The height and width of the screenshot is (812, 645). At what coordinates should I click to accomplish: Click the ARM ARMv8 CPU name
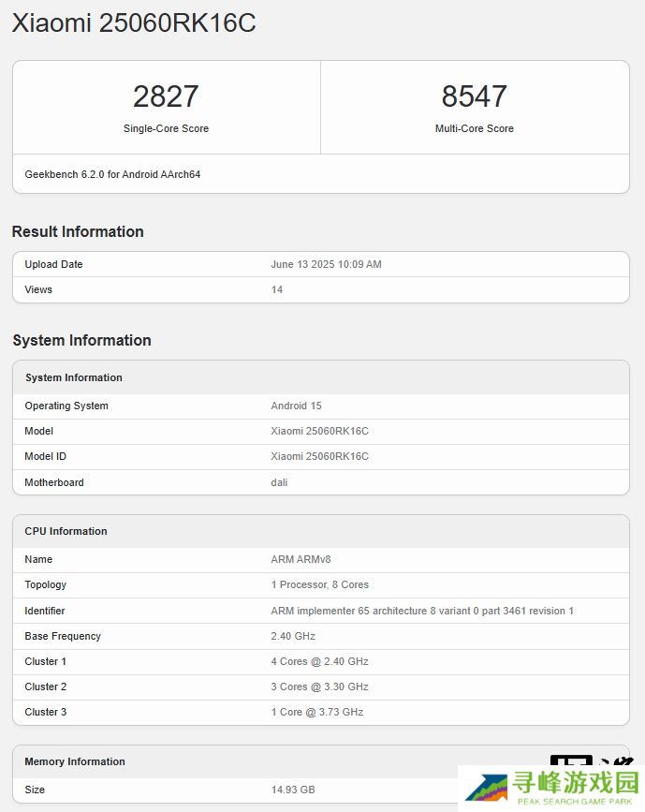pos(301,559)
